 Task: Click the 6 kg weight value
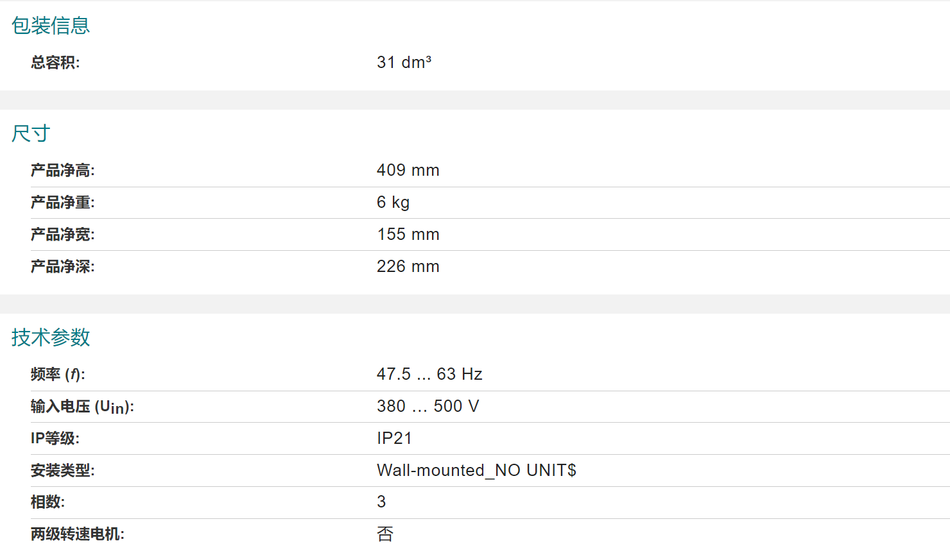(x=393, y=202)
